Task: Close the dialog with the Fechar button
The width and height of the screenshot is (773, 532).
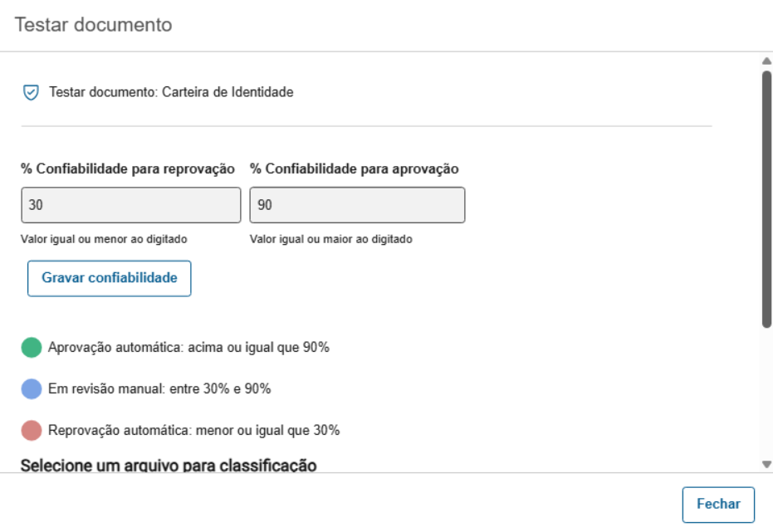Action: (718, 505)
